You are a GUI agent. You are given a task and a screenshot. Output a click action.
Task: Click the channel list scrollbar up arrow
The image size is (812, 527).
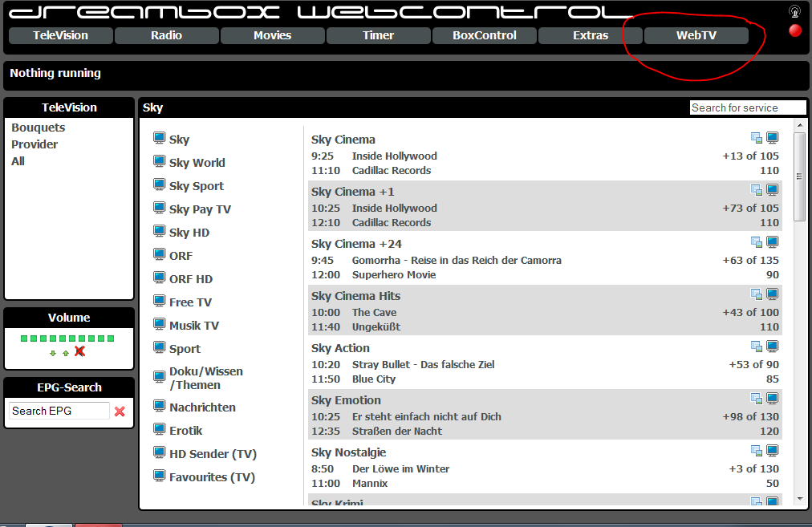click(800, 125)
